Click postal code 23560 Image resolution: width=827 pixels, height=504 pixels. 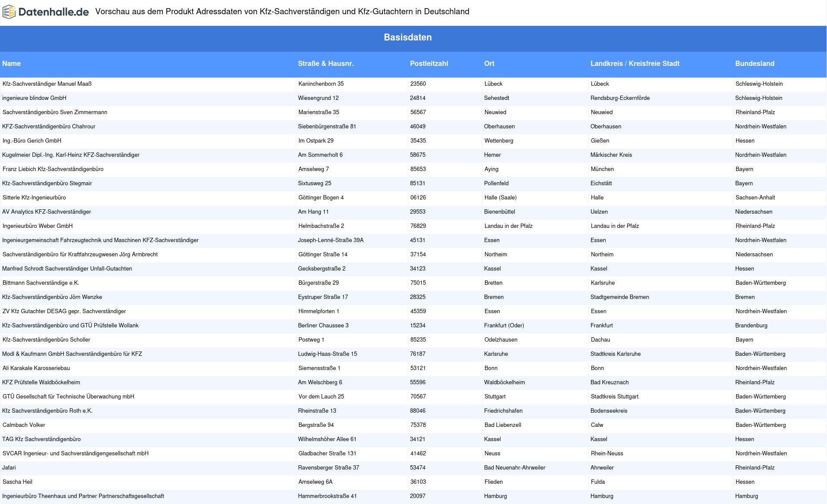(x=418, y=84)
